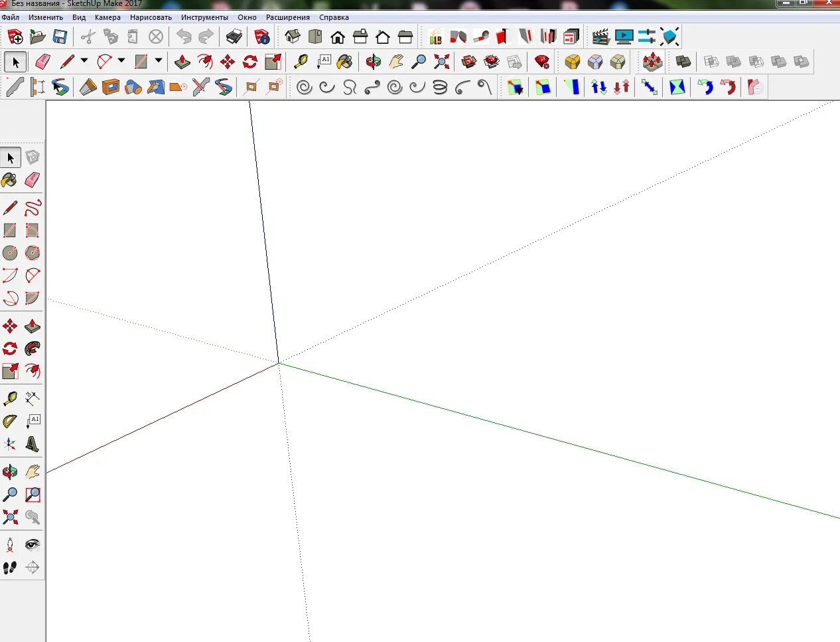Expand the Line tool dropdown arrow

(84, 60)
